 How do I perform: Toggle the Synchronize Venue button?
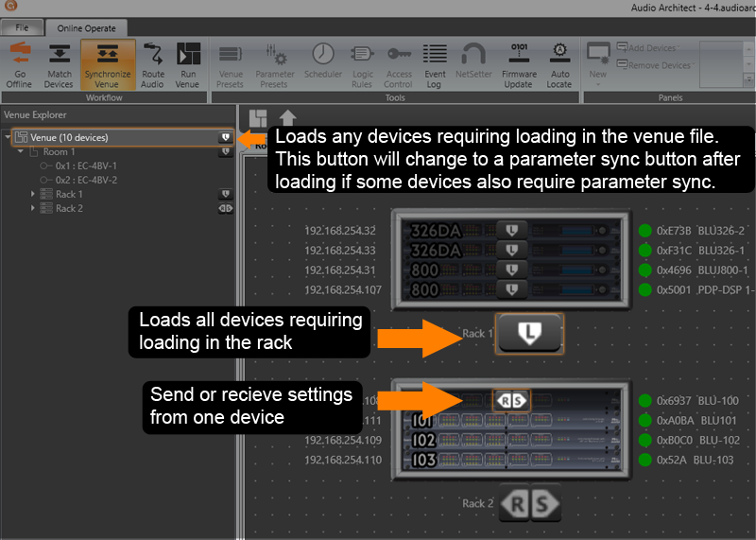[108, 65]
